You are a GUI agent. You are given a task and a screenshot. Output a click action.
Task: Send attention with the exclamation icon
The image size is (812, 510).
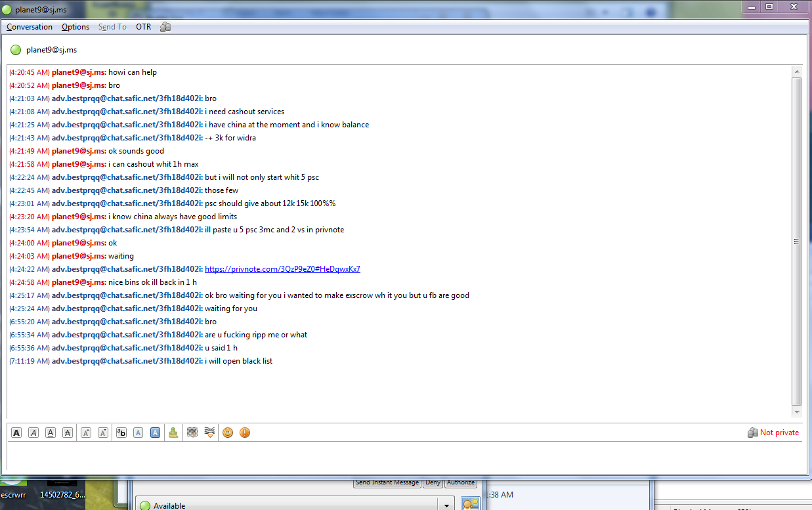click(245, 433)
